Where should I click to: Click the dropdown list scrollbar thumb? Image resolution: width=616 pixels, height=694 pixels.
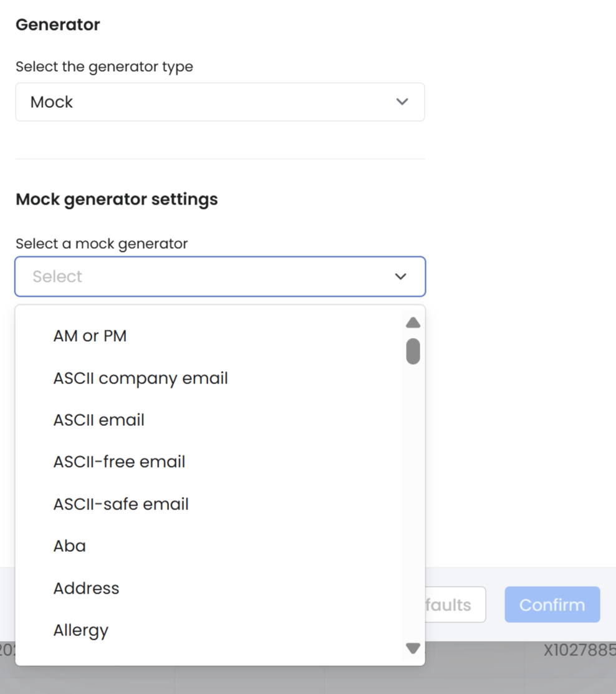413,351
